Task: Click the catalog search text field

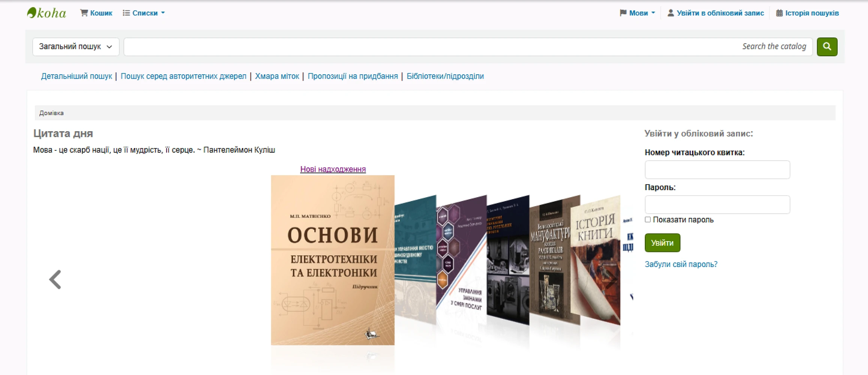Action: click(431, 47)
